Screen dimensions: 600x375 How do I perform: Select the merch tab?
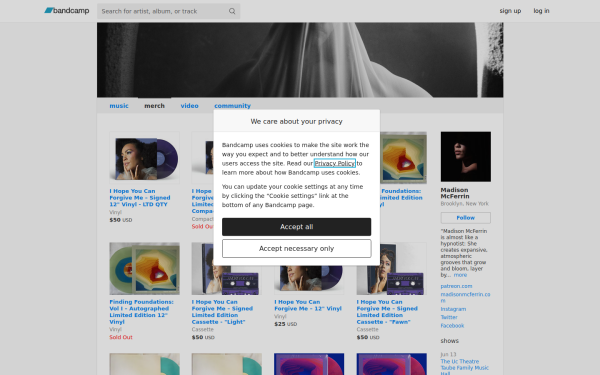(154, 106)
